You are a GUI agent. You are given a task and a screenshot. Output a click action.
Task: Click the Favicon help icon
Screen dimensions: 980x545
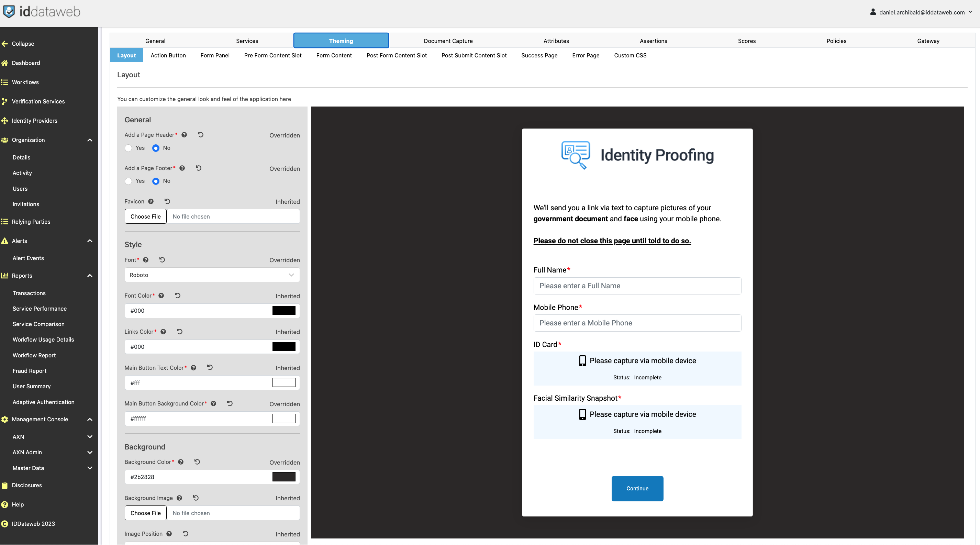coord(151,202)
